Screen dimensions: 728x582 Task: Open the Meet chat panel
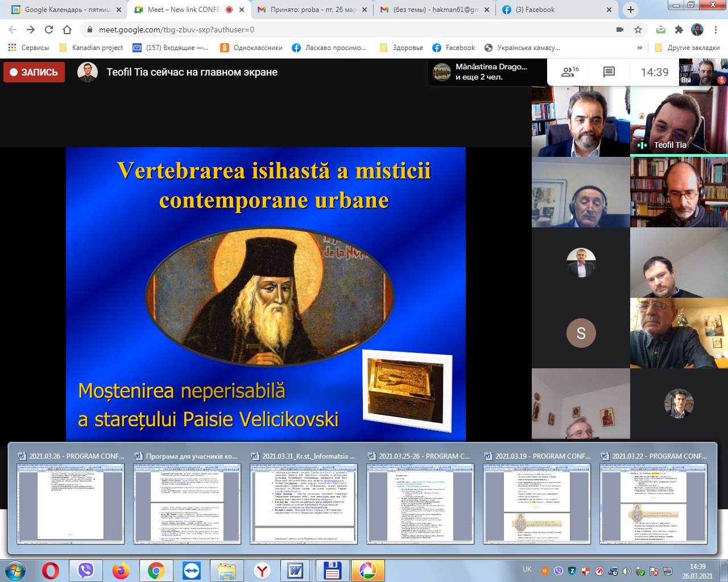[x=609, y=72]
